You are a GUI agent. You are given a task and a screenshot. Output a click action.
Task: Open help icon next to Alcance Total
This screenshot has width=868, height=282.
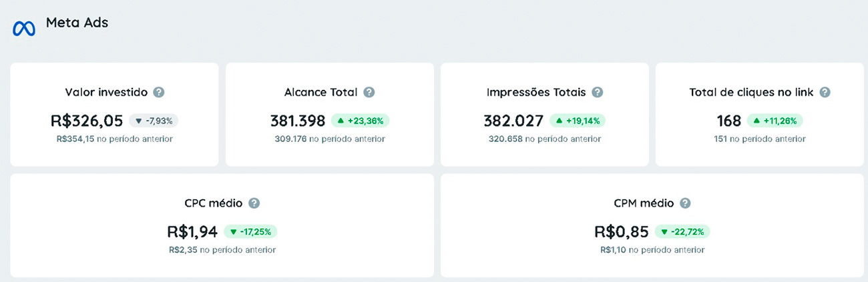(369, 92)
